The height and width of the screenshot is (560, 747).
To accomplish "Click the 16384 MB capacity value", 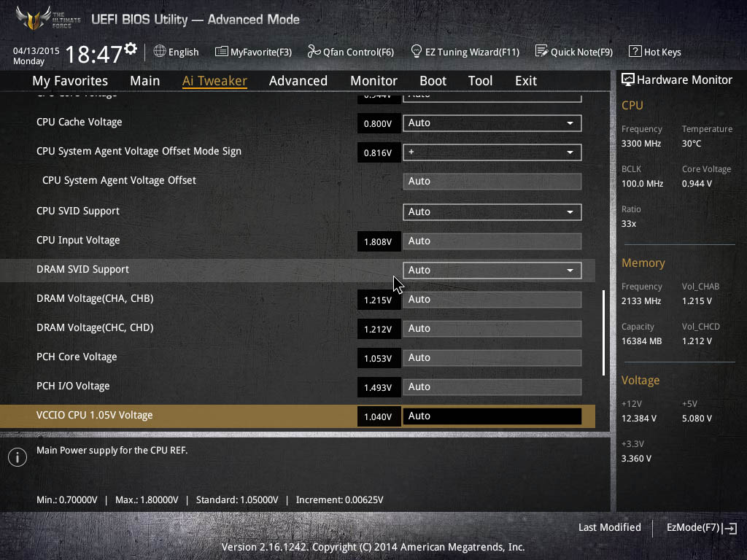I will click(x=641, y=341).
